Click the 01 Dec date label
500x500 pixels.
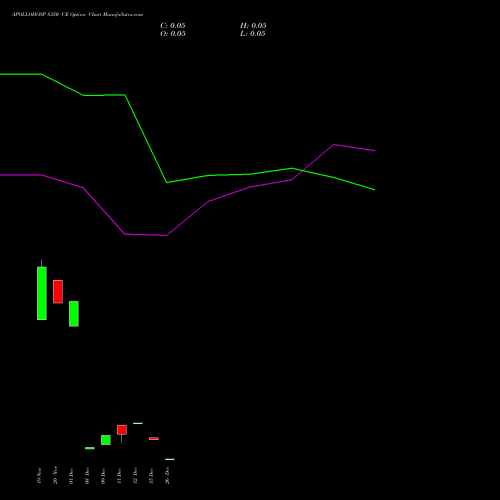coord(71,476)
